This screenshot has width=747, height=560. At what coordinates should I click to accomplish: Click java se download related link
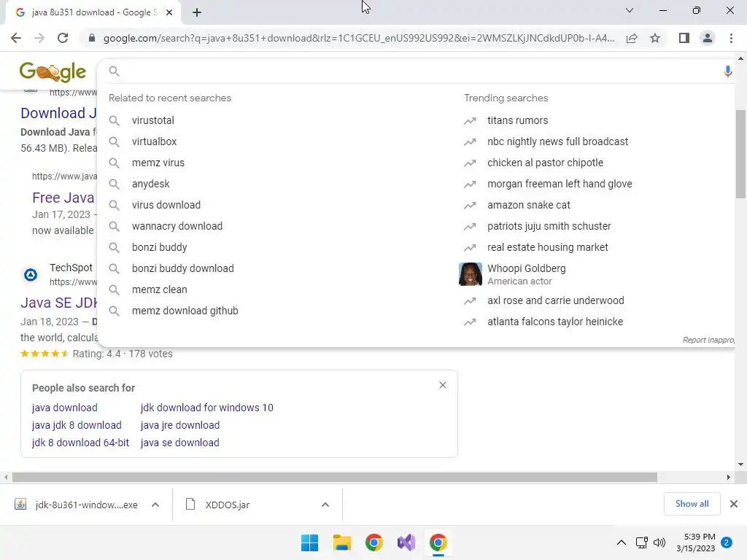[x=180, y=443]
